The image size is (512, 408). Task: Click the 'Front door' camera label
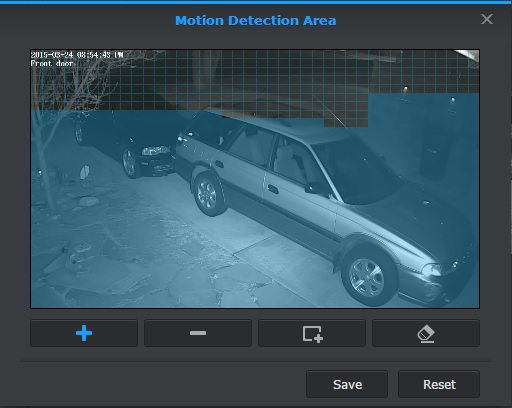pos(52,63)
